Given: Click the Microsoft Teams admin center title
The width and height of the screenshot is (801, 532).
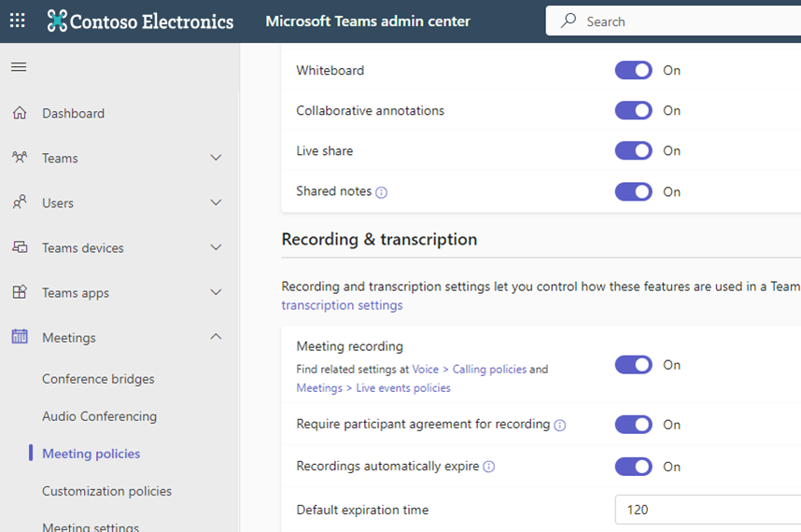Looking at the screenshot, I should tap(368, 21).
